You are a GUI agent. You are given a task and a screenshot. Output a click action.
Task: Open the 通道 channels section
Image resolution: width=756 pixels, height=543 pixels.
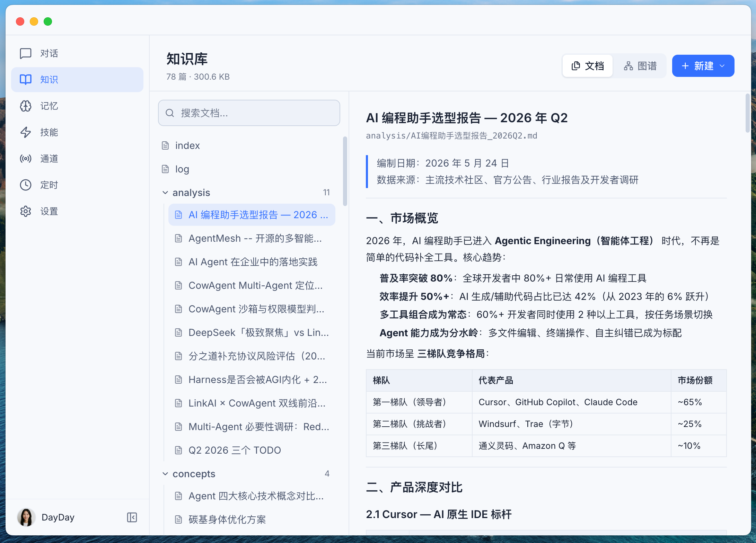pyautogui.click(x=77, y=159)
